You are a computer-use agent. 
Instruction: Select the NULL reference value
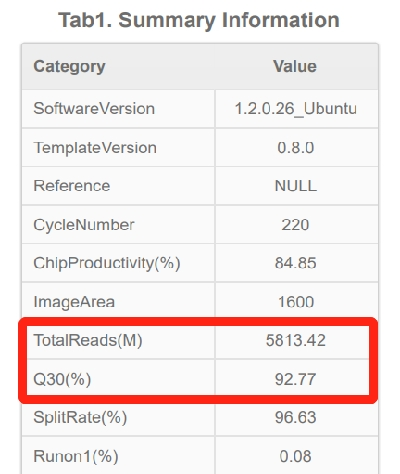(x=296, y=186)
